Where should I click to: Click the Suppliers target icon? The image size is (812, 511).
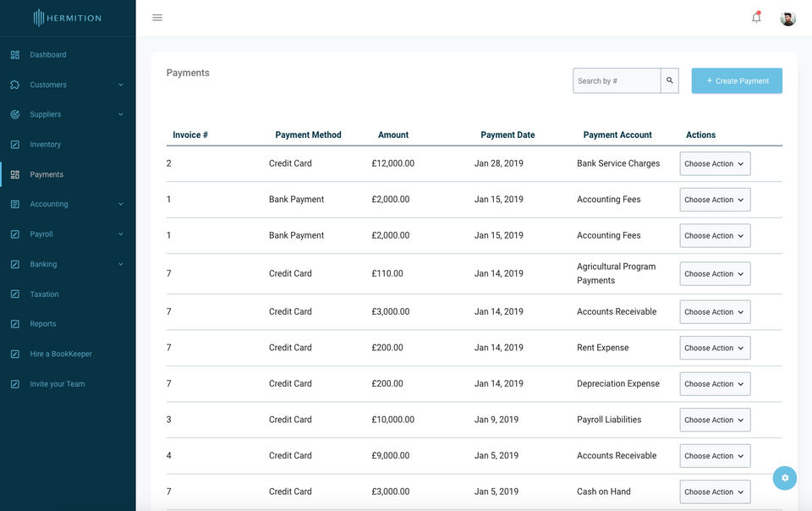tap(15, 114)
